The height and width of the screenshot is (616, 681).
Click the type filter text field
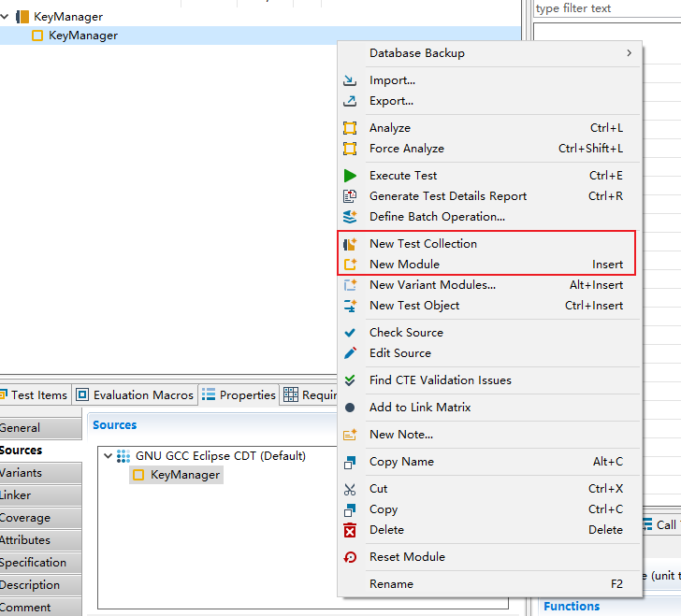[607, 8]
